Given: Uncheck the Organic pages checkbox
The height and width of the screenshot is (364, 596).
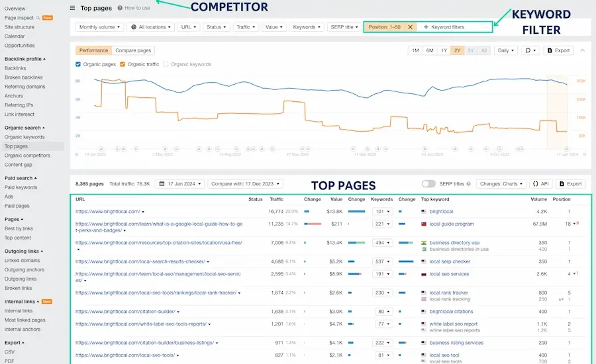Looking at the screenshot, I should 79,64.
